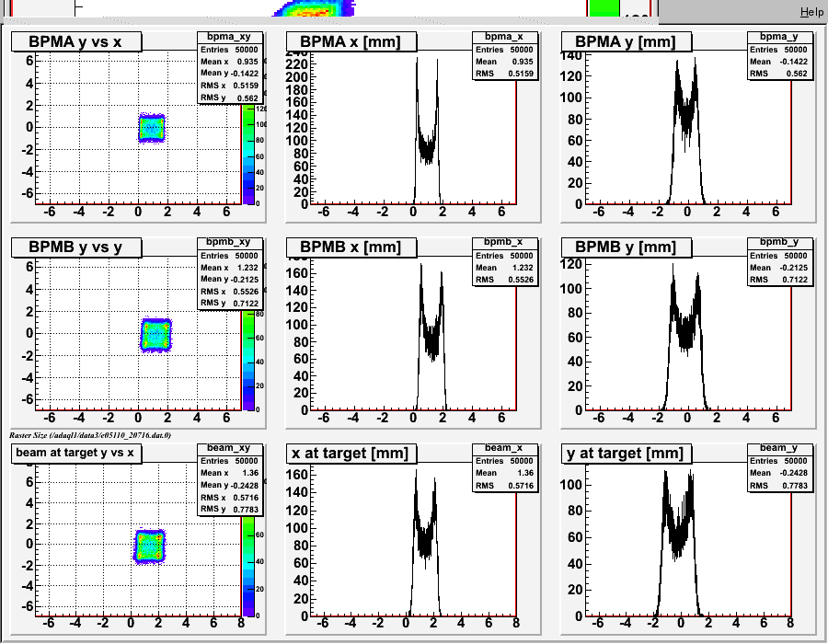Click 'RMS y 0.7122' in bpmb_xy stats
The width and height of the screenshot is (828, 644).
tap(229, 303)
